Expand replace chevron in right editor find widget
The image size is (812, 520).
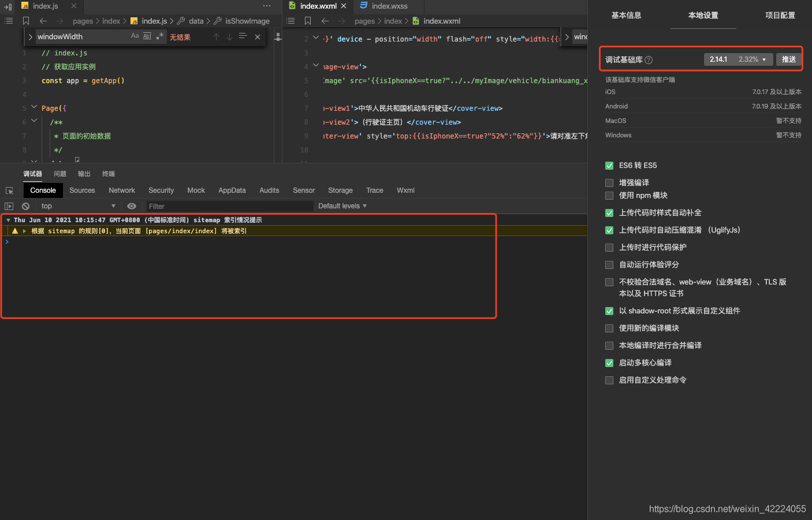(567, 36)
